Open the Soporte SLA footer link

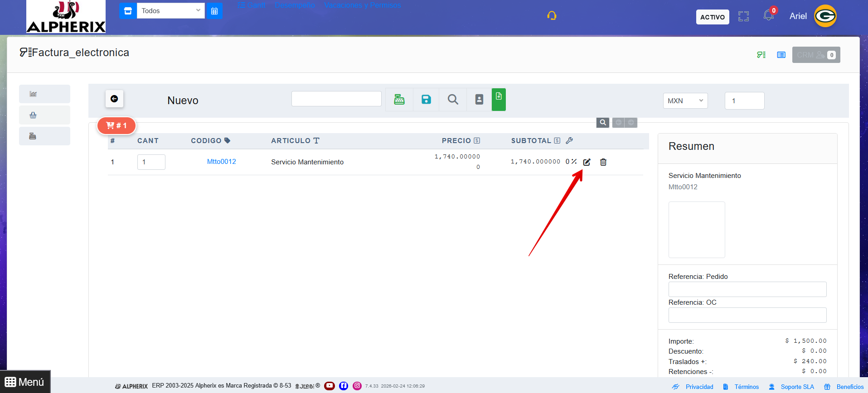coord(797,387)
